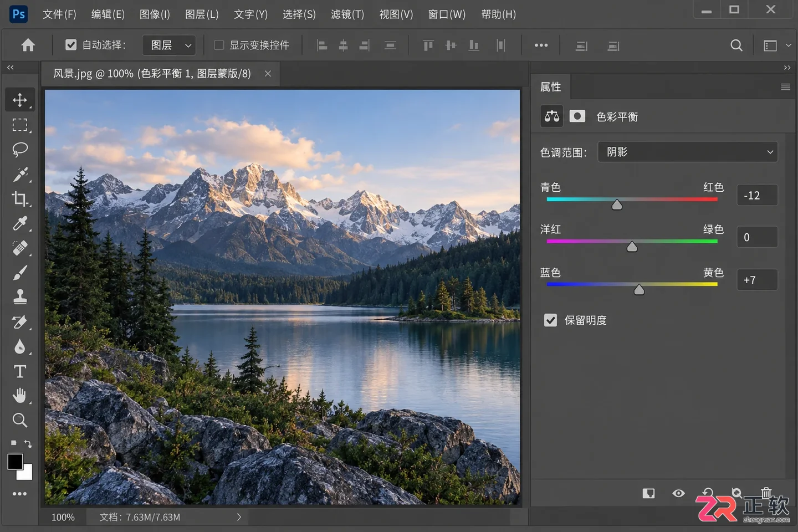Image resolution: width=798 pixels, height=532 pixels.
Task: Select the Spot Healing Brush tool
Action: 20,248
